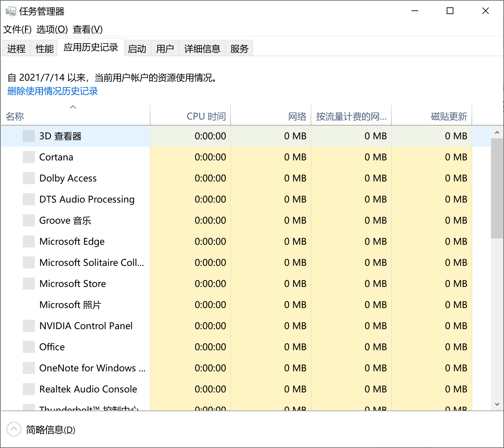504x448 pixels.
Task: Switch to the 性能 tab
Action: click(x=44, y=49)
